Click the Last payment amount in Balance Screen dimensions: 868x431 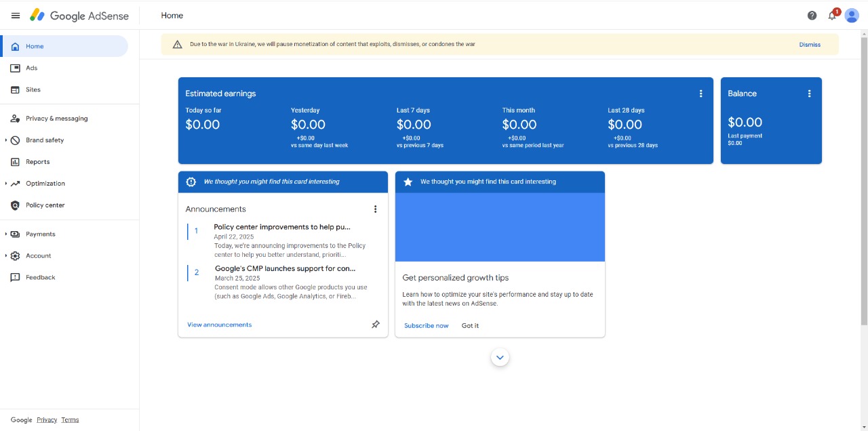(x=735, y=143)
